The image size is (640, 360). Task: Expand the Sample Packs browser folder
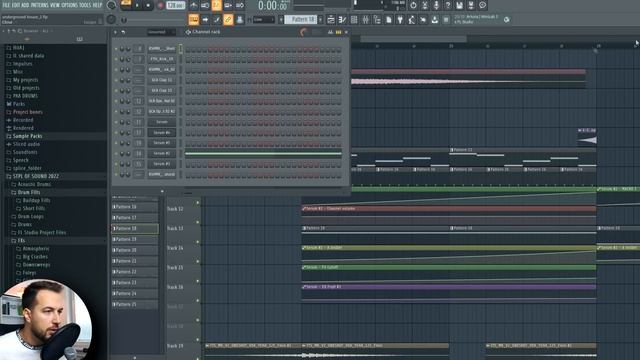pyautogui.click(x=27, y=136)
